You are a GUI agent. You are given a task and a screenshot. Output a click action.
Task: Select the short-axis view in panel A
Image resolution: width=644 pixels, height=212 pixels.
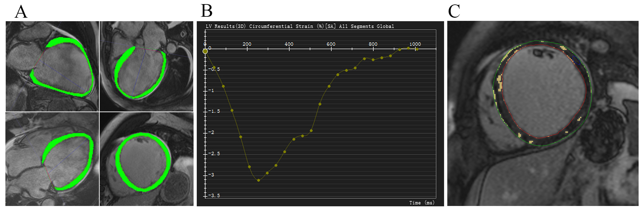[146, 159]
